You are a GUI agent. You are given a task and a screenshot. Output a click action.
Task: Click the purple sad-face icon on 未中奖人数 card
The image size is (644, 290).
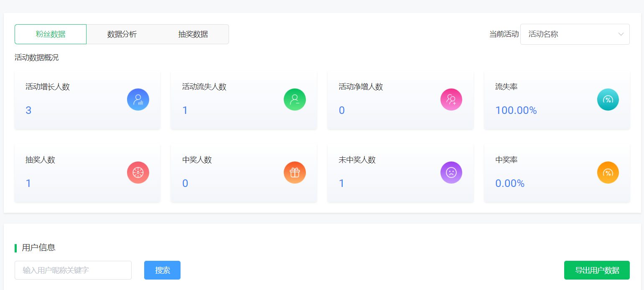(451, 172)
